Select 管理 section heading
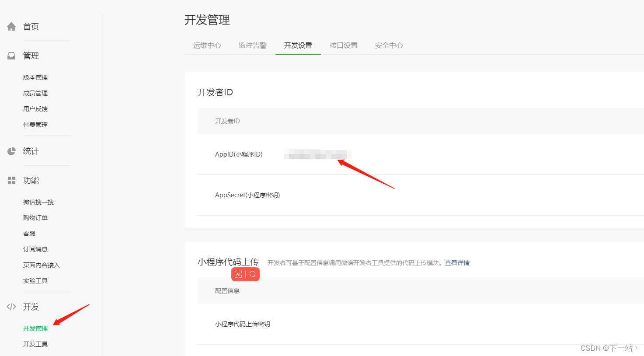Image resolution: width=644 pixels, height=356 pixels. (x=31, y=56)
